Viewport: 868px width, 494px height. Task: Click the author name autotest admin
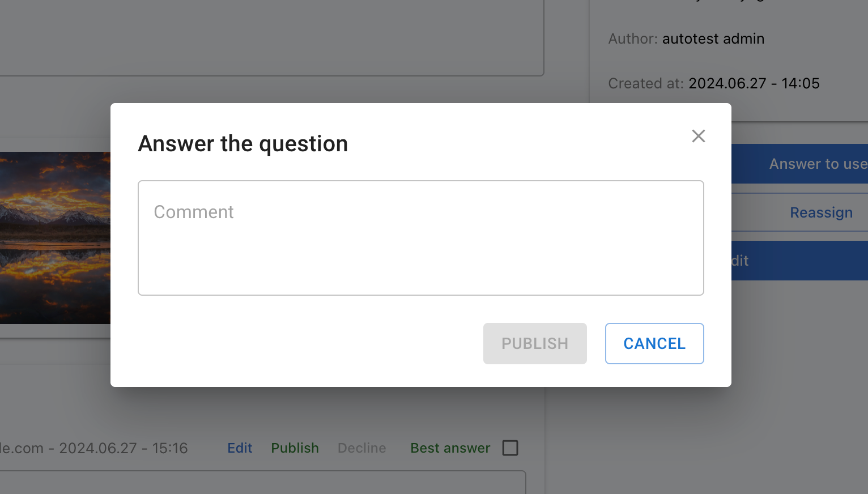[713, 39]
